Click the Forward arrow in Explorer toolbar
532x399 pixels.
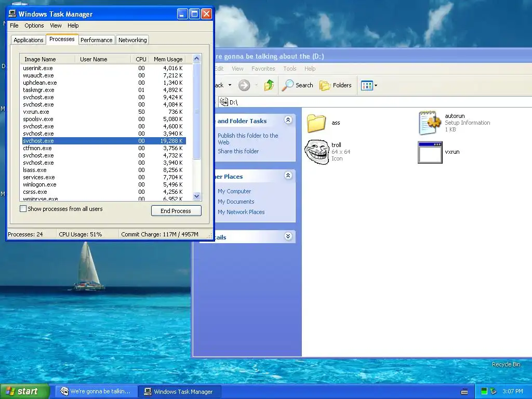pyautogui.click(x=244, y=85)
